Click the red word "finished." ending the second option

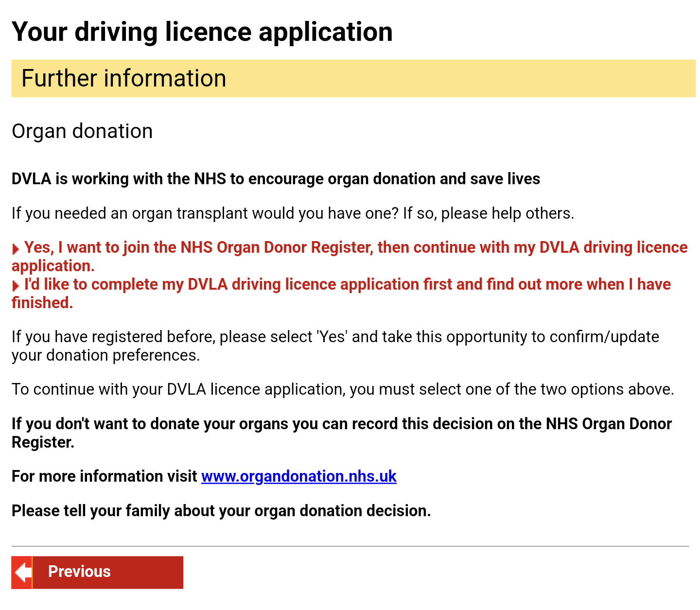point(42,303)
